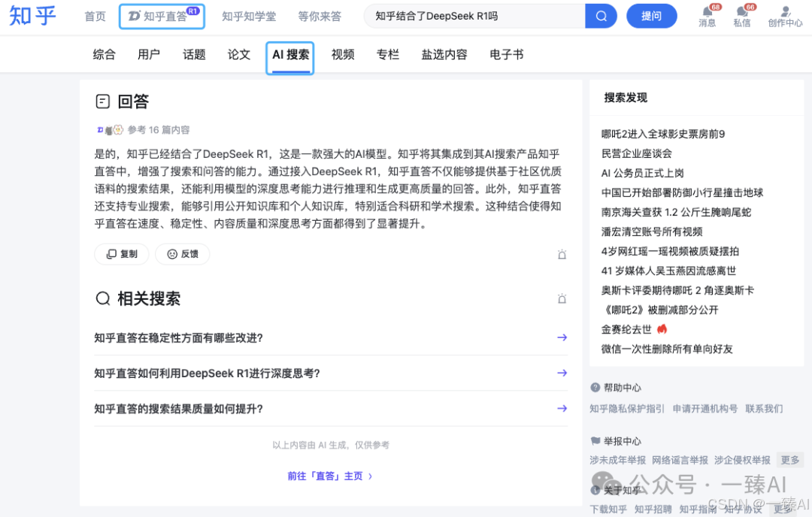Select the AI 搜索 tab
This screenshot has height=517, width=812.
(x=290, y=55)
